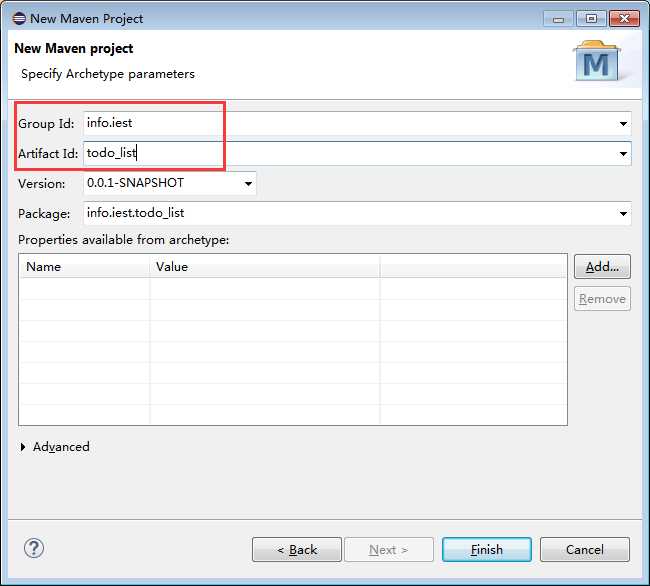Click the Name column header
This screenshot has height=586, width=650.
pyautogui.click(x=85, y=266)
